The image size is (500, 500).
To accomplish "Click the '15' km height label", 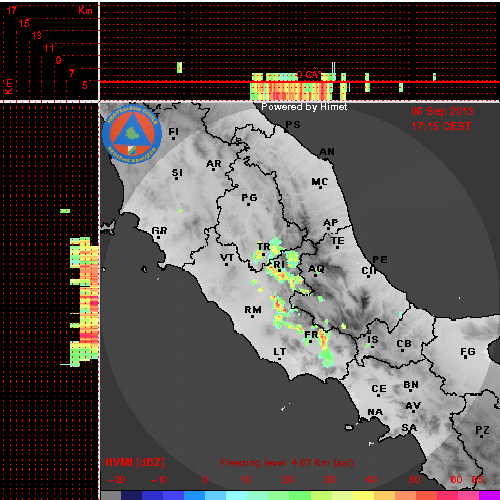I will (x=24, y=23).
